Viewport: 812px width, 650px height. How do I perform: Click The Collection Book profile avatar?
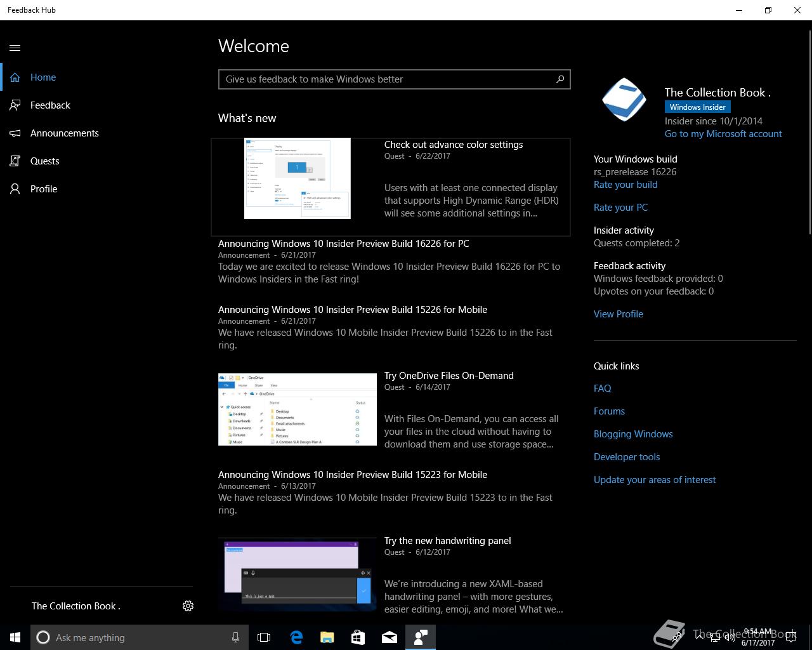pos(624,100)
